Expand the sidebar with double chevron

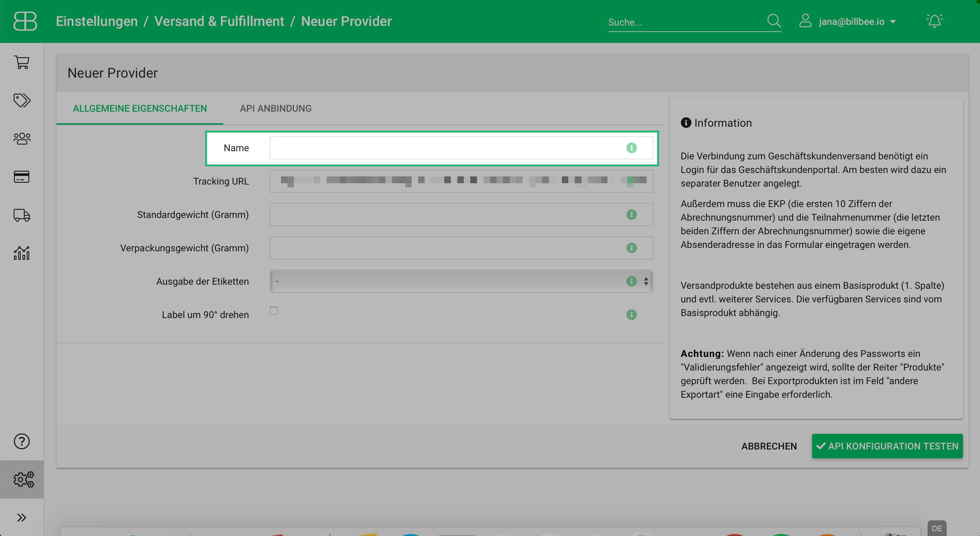point(22,517)
